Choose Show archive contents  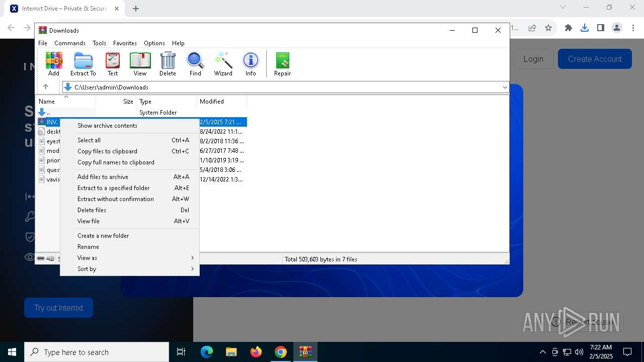129,126
